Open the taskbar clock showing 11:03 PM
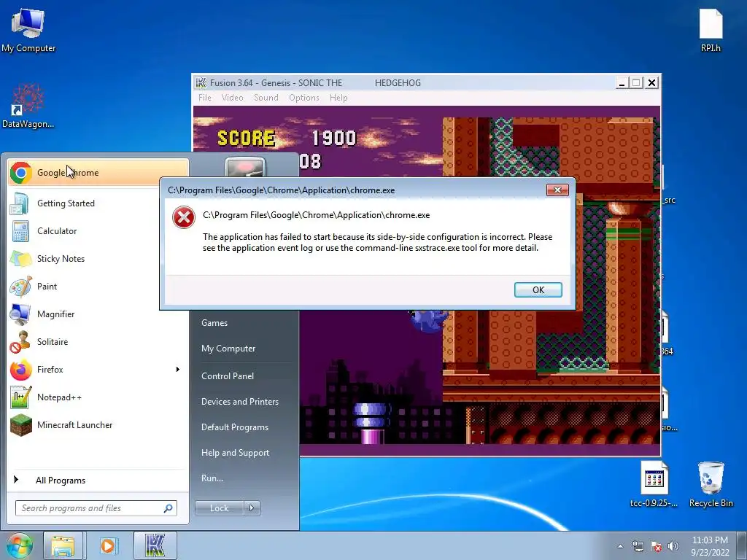The height and width of the screenshot is (560, 747). [710, 546]
